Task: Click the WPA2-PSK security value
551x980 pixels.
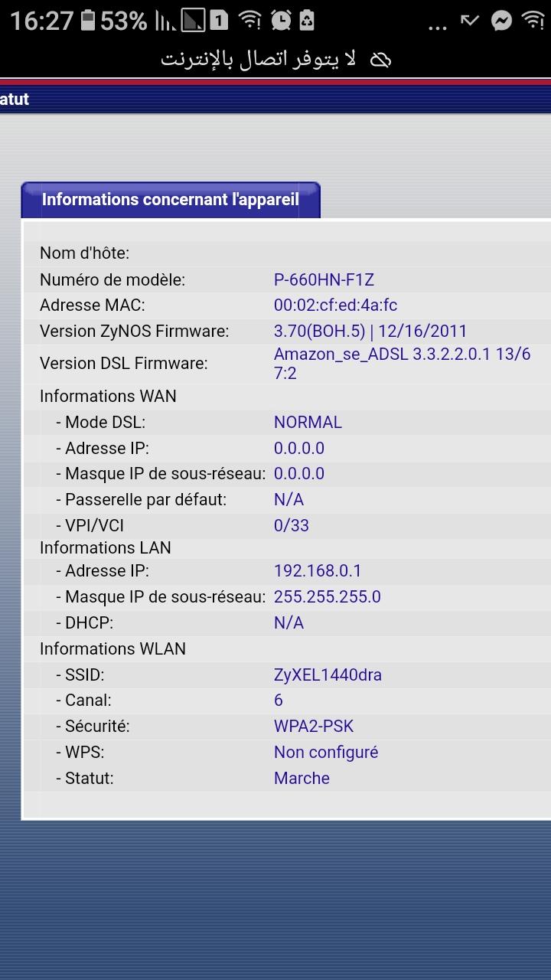Action: click(x=314, y=727)
